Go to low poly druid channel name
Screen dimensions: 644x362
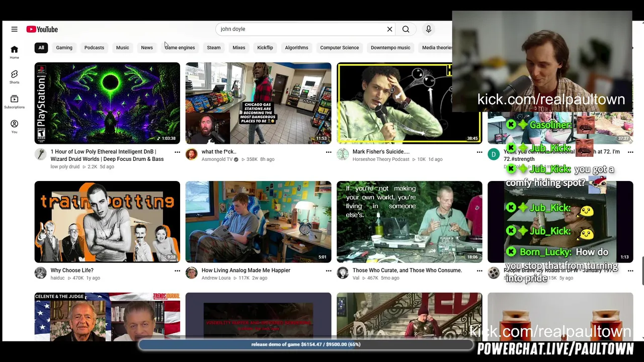click(x=65, y=167)
